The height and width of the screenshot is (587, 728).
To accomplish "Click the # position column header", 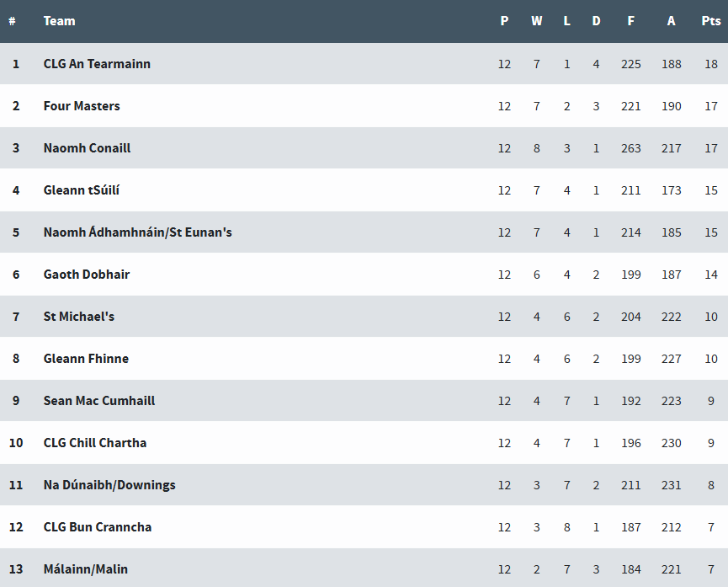I will pos(13,21).
